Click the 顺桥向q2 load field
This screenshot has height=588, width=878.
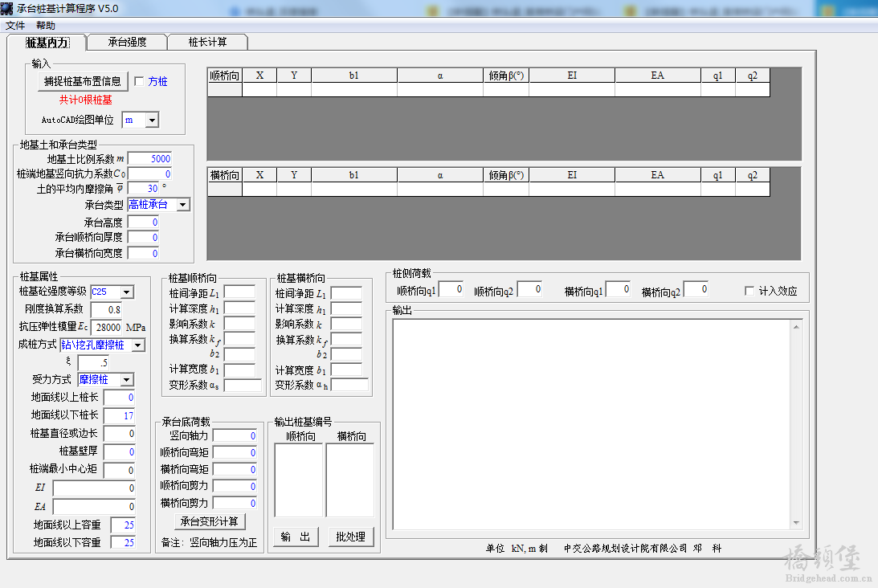point(529,289)
